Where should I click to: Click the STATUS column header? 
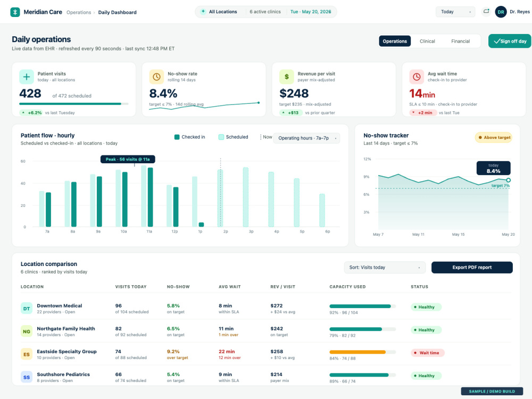pos(419,287)
